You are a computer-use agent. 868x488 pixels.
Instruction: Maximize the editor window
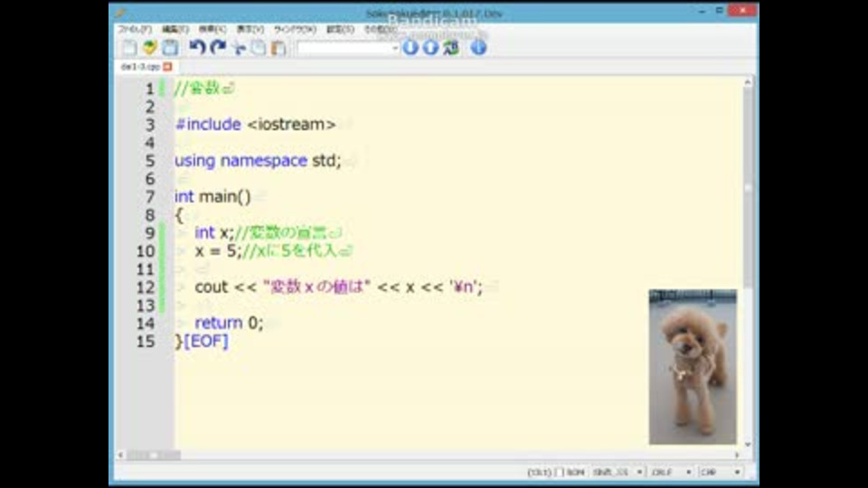tap(719, 11)
